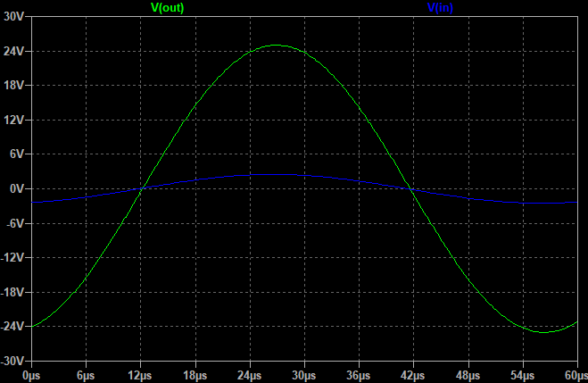Click the V(in) trace label
Screen dimensions: 588x383
pos(440,7)
